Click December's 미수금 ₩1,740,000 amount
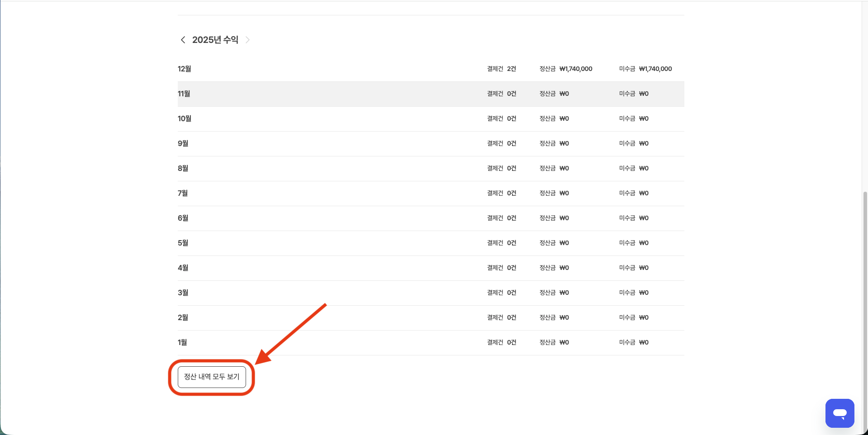This screenshot has height=435, width=868. [655, 69]
